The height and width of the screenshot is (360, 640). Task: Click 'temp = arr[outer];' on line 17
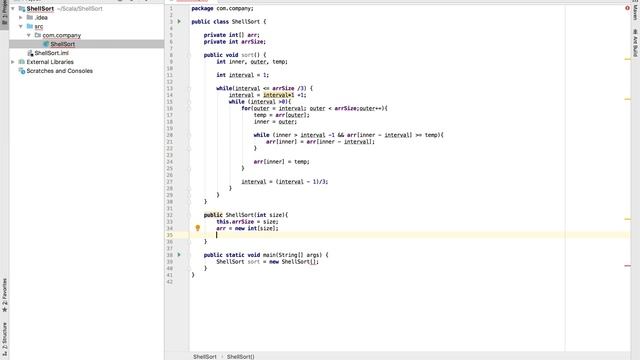(x=282, y=115)
